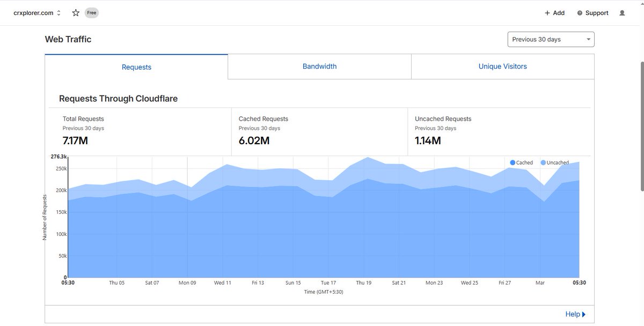Click the Mon 09 axis label
644x326 pixels.
(187, 283)
